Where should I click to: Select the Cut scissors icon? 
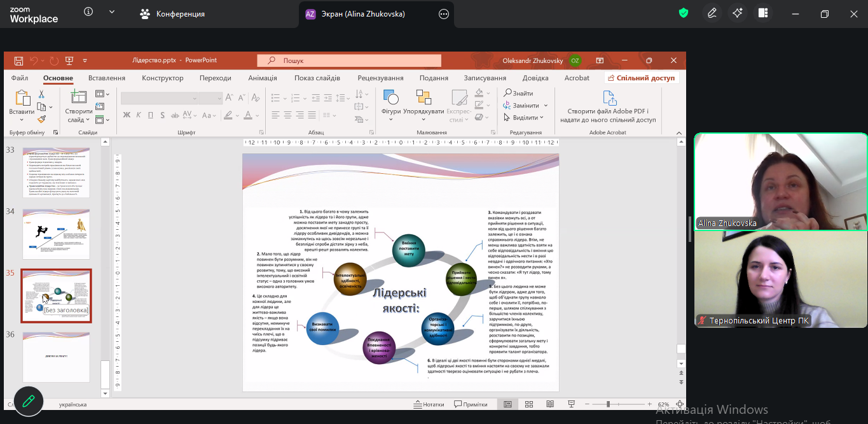(41, 94)
